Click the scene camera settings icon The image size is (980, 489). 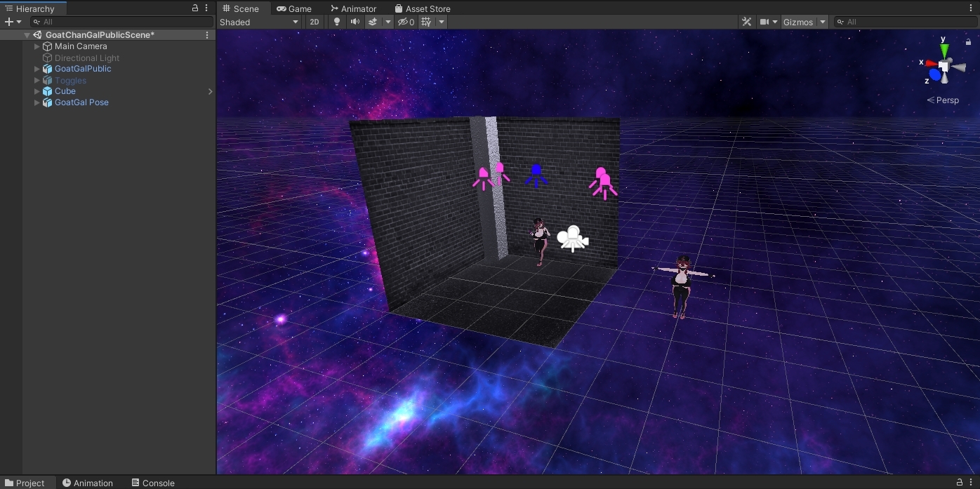coord(764,22)
